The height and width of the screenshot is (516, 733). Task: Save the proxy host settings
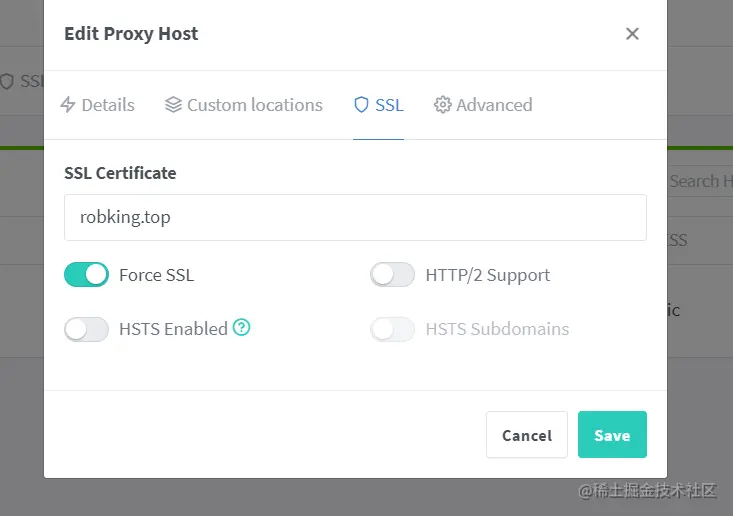pos(612,435)
